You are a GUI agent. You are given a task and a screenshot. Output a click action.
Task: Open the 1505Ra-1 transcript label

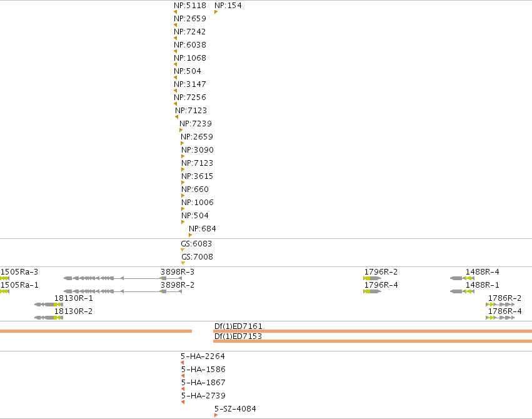[x=19, y=285]
